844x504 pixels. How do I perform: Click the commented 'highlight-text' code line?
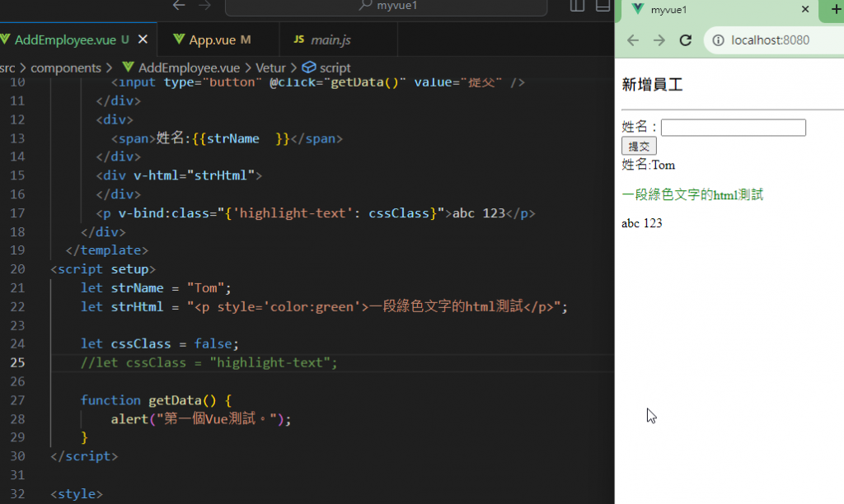(x=209, y=362)
